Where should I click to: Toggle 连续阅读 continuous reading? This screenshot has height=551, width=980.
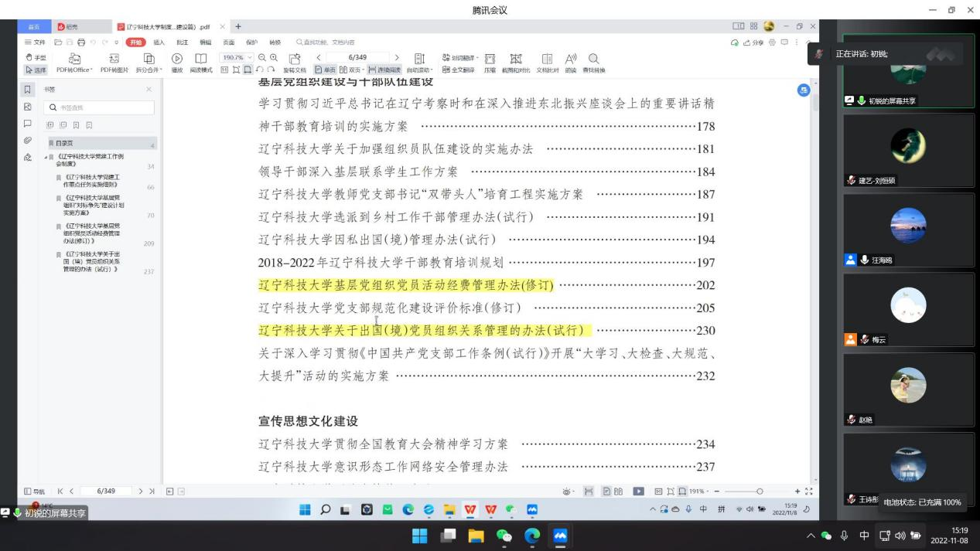[x=383, y=70]
